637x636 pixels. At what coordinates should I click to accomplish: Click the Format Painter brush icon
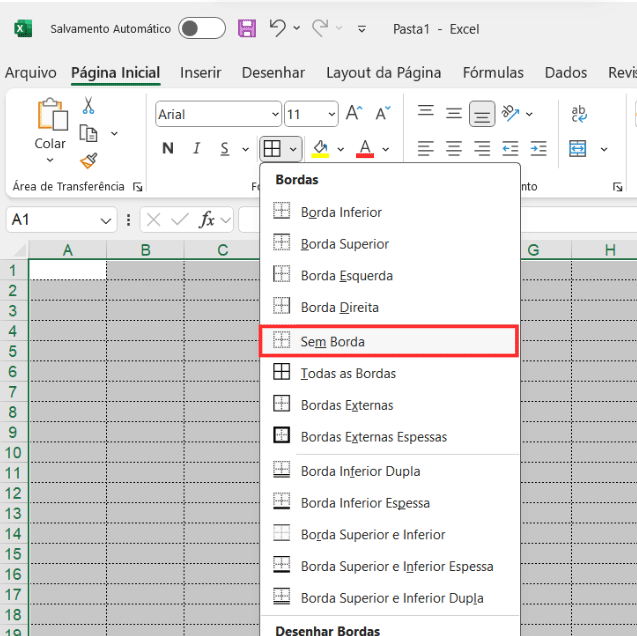pos(88,160)
